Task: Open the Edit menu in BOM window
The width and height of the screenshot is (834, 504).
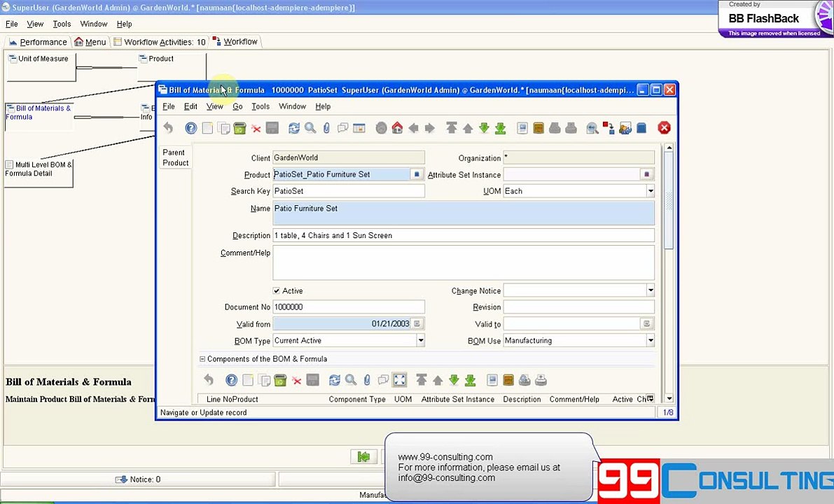Action: [190, 106]
